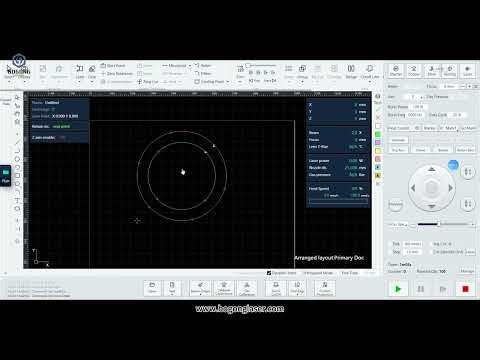Open file with the Open button

[152, 288]
